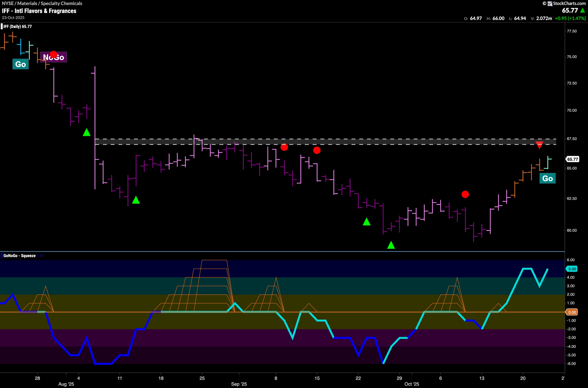
Task: Open the IFF - Intl Flavors & Fragrances title
Action: 39,11
